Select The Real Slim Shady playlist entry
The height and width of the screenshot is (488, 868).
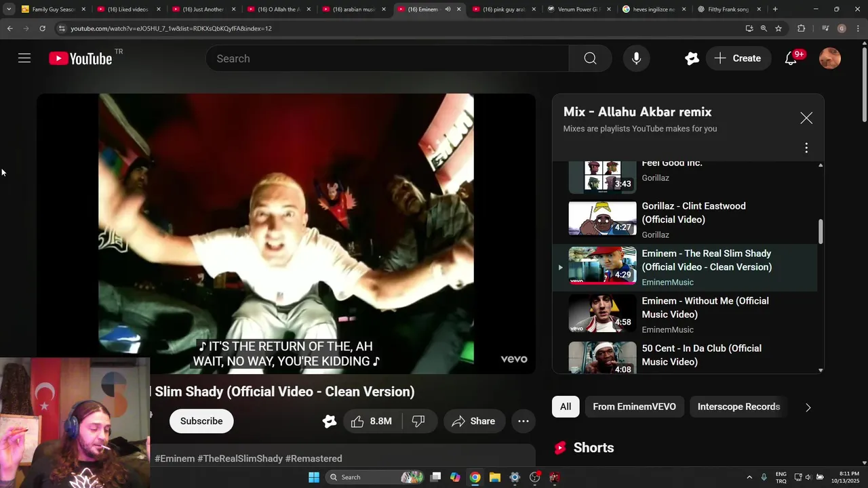coord(685,267)
